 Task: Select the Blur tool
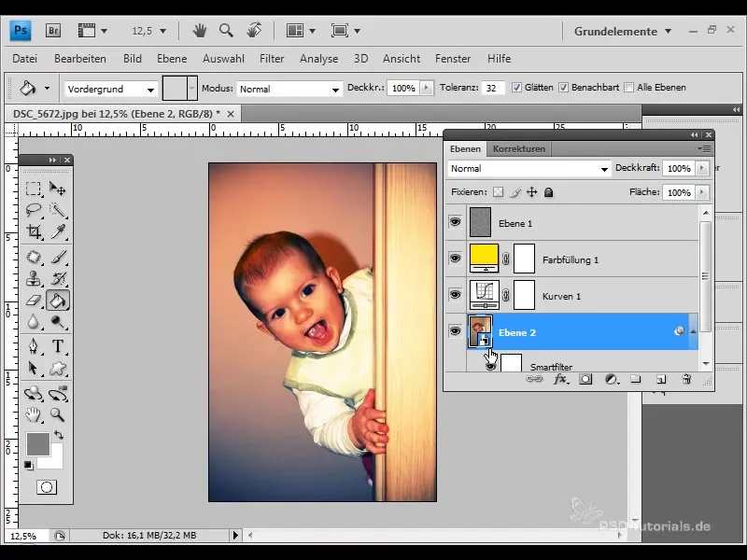pyautogui.click(x=34, y=322)
